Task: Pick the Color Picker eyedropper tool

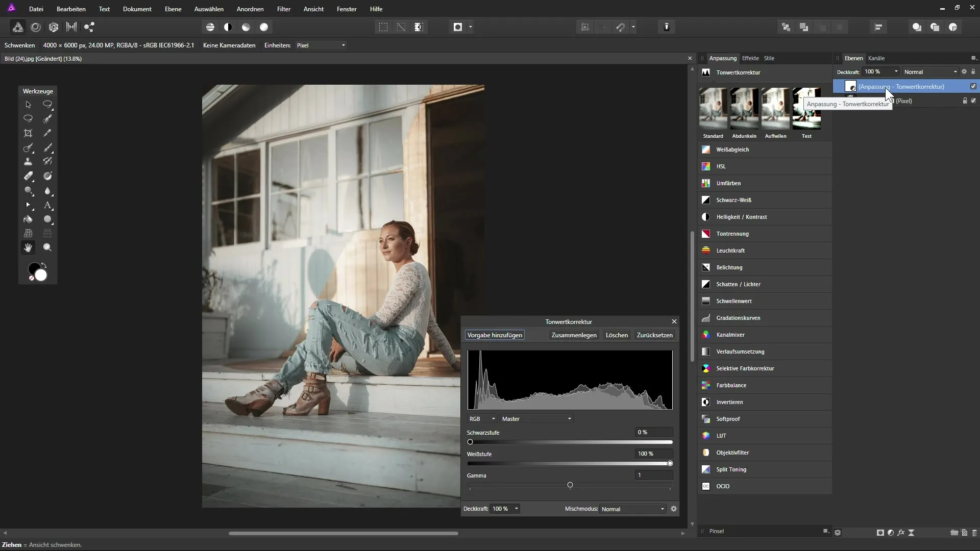Action: [x=47, y=133]
